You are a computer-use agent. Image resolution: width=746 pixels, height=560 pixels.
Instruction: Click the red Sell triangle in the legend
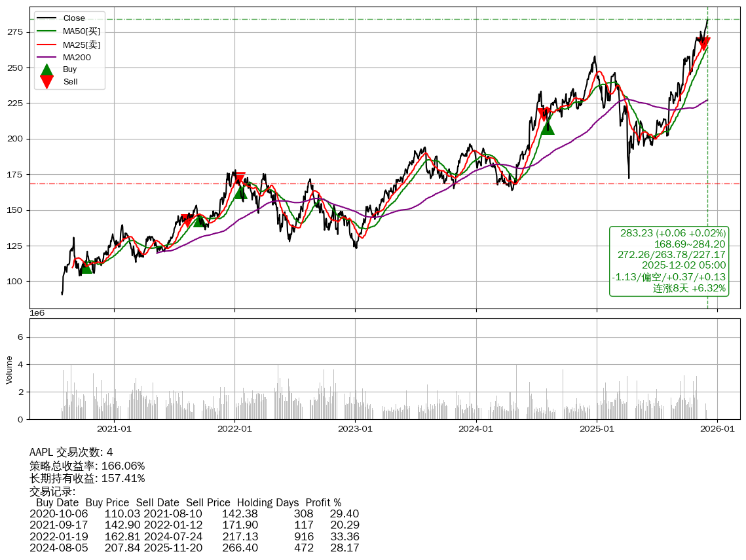47,81
